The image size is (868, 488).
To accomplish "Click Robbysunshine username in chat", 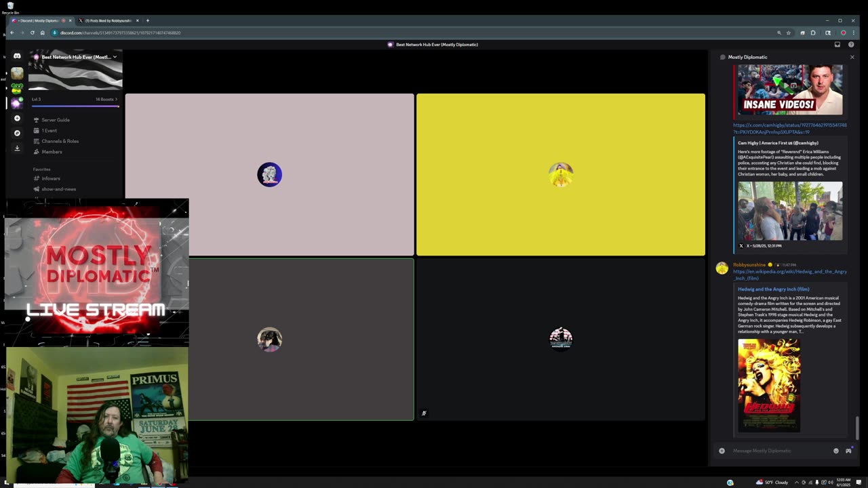I will (749, 265).
